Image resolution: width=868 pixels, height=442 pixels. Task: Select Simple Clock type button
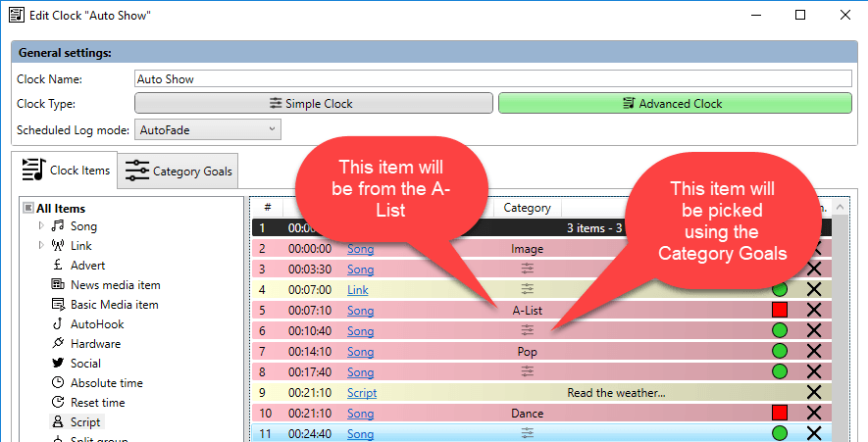point(313,104)
